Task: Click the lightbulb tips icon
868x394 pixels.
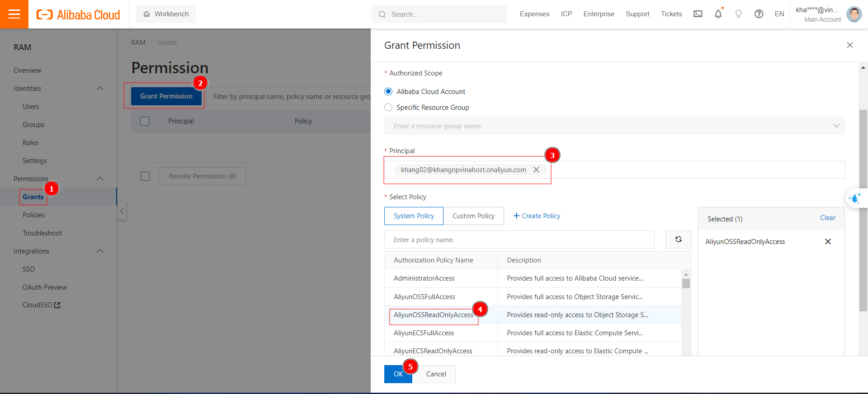Action: tap(738, 14)
